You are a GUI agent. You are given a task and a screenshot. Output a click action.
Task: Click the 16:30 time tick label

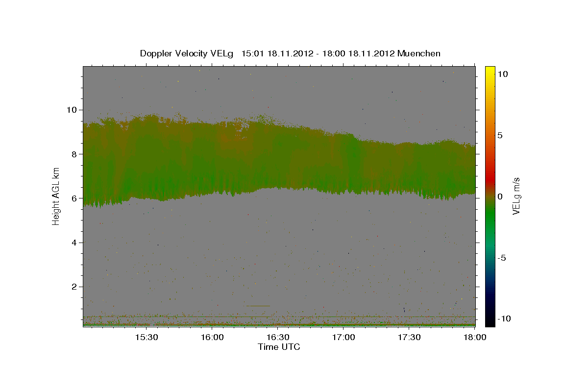pyautogui.click(x=278, y=338)
